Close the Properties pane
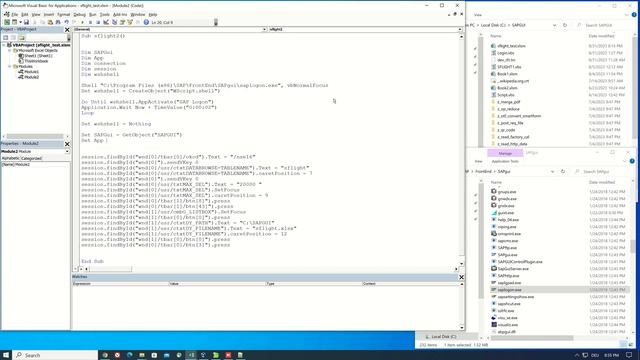 click(67, 144)
